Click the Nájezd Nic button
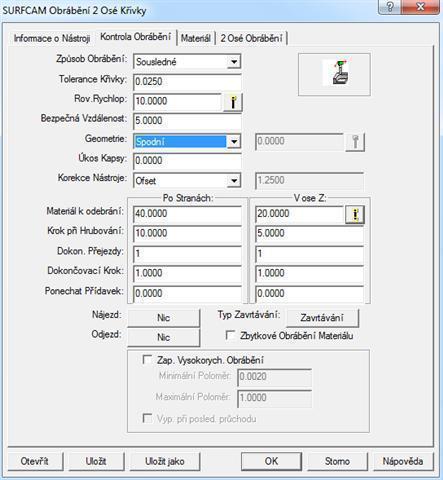The height and width of the screenshot is (480, 443). pos(163,318)
